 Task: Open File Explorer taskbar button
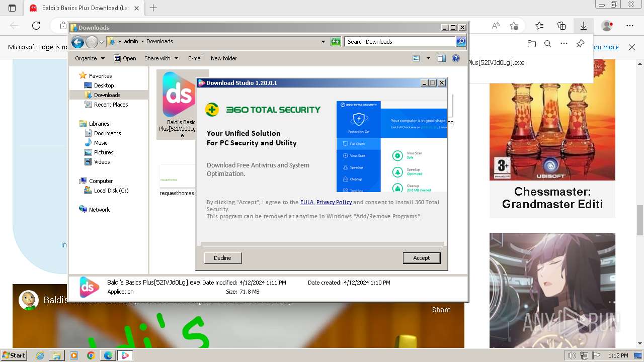point(57,355)
